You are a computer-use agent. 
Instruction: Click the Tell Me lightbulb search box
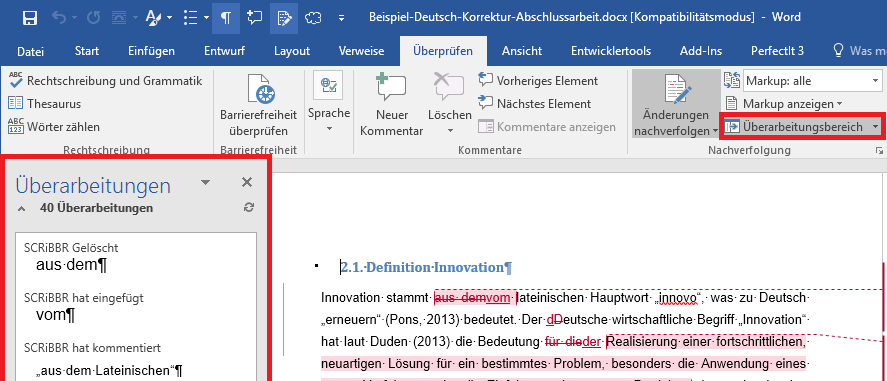[x=859, y=51]
